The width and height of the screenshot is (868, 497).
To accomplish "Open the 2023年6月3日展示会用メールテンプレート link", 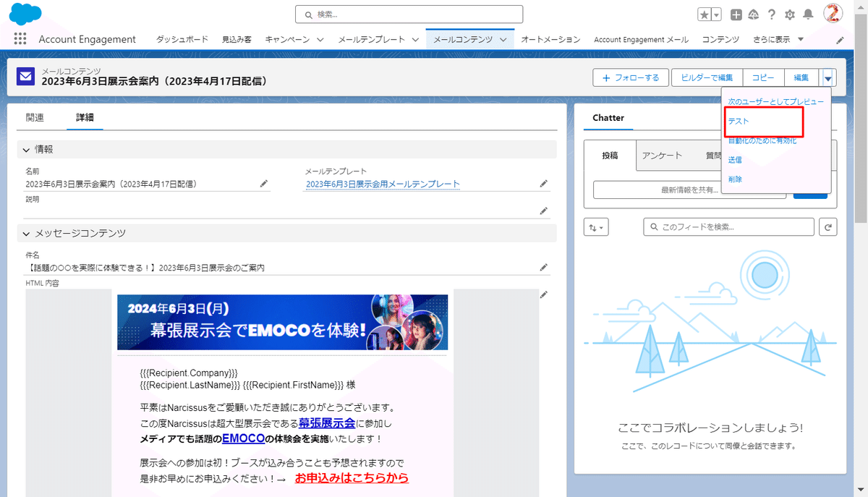I will pyautogui.click(x=383, y=184).
